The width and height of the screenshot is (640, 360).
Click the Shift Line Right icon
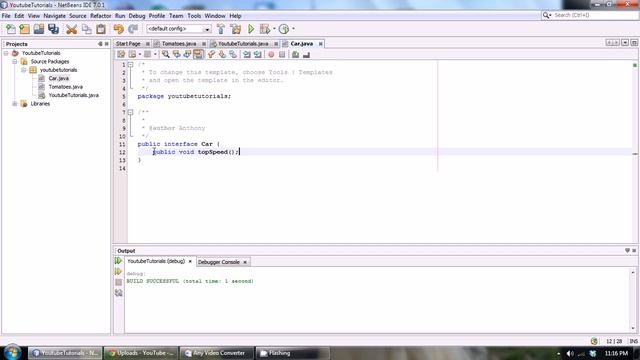coord(258,54)
